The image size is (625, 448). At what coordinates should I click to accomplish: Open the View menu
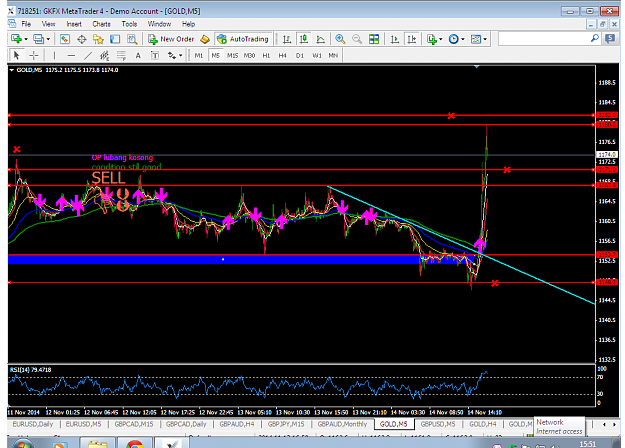pyautogui.click(x=49, y=24)
